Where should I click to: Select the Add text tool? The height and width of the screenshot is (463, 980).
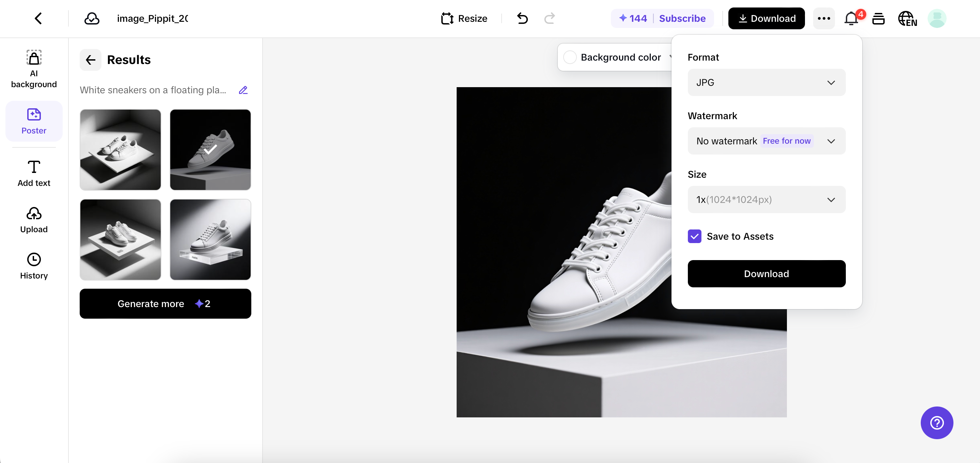34,173
